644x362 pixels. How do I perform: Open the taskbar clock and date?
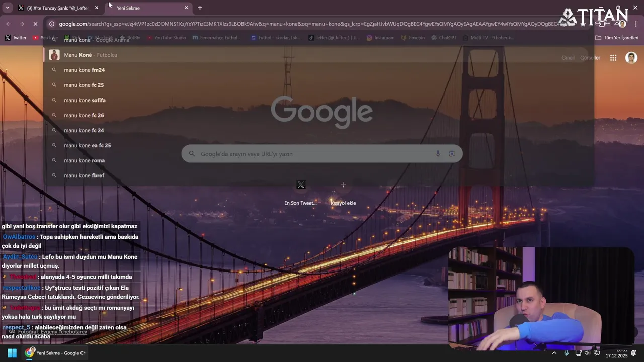click(617, 353)
